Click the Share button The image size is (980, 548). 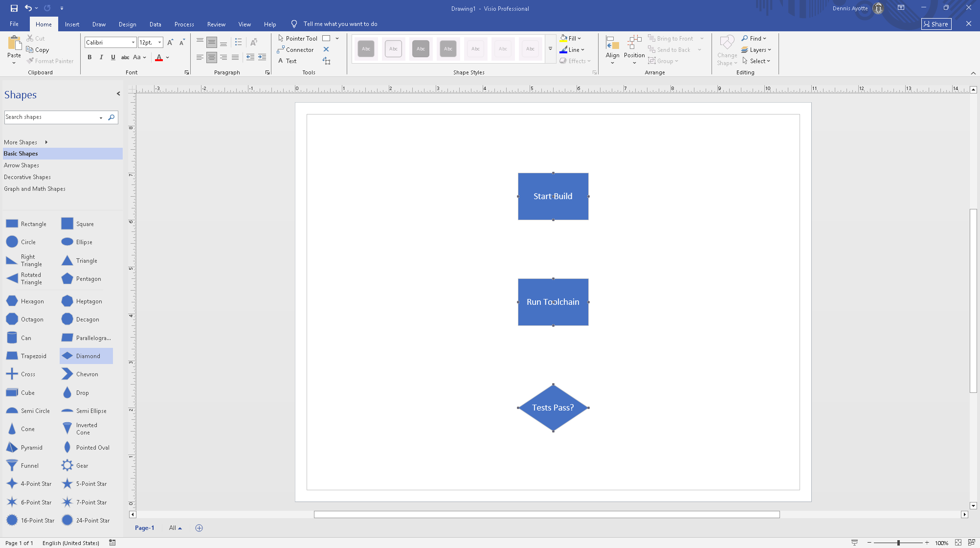(936, 24)
